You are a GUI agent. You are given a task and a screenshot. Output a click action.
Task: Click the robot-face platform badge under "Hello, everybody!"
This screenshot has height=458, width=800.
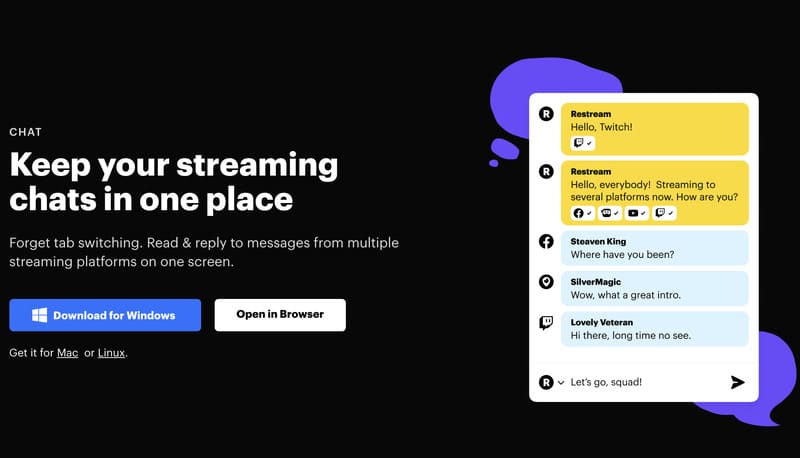(610, 213)
